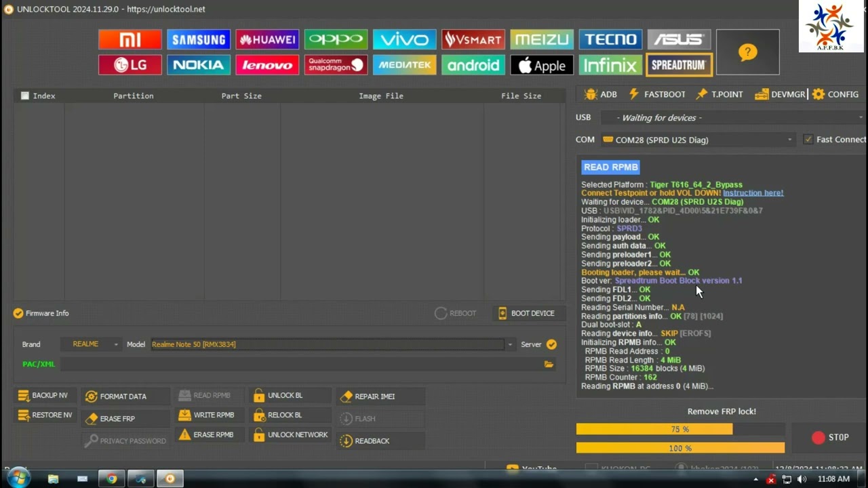The height and width of the screenshot is (488, 868).
Task: Choose the Infinix brand tile
Action: (x=610, y=65)
